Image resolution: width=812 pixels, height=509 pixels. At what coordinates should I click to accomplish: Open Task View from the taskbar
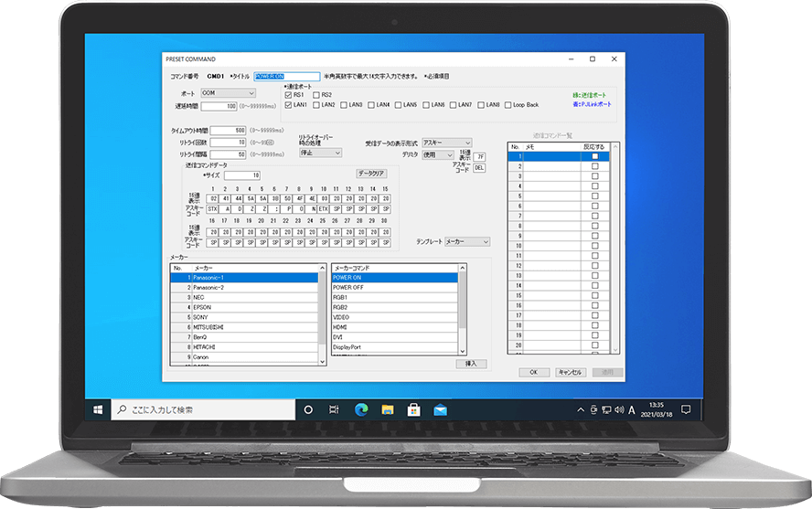coord(334,409)
